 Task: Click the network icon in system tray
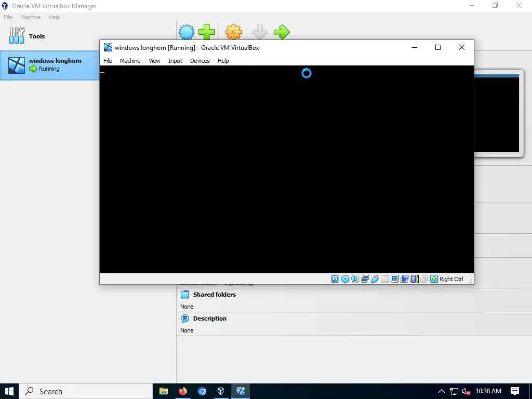(454, 391)
